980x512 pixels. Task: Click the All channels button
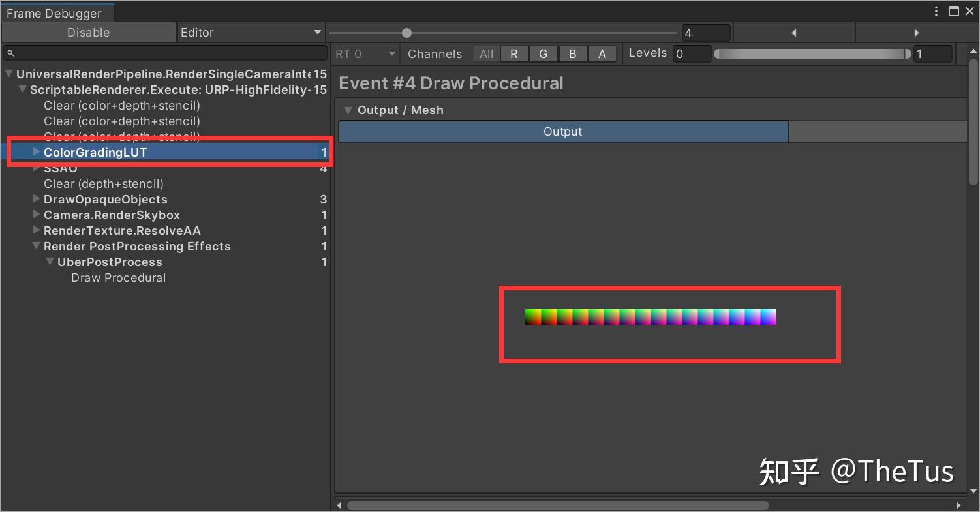485,53
